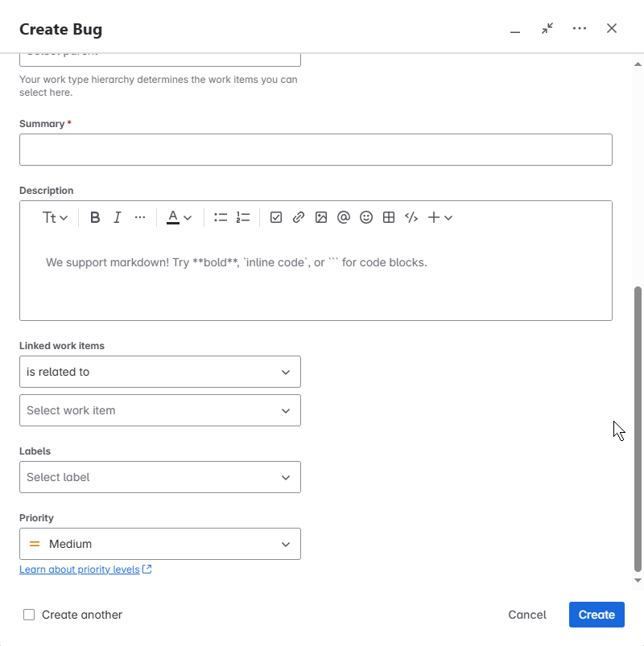Open the 'is related to' link type dropdown
This screenshot has width=644, height=646.
coord(160,372)
